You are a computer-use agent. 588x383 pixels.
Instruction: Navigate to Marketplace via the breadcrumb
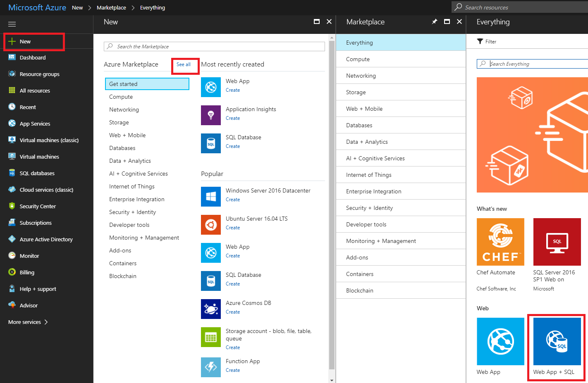(x=111, y=7)
